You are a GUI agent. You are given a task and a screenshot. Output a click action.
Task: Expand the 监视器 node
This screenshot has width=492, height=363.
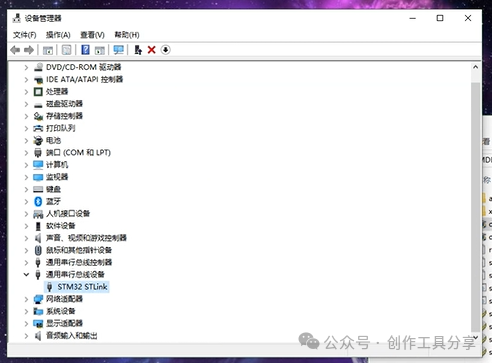26,177
